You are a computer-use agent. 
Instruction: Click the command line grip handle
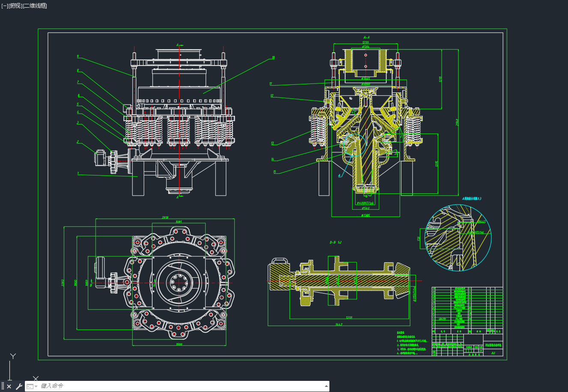point(3,386)
